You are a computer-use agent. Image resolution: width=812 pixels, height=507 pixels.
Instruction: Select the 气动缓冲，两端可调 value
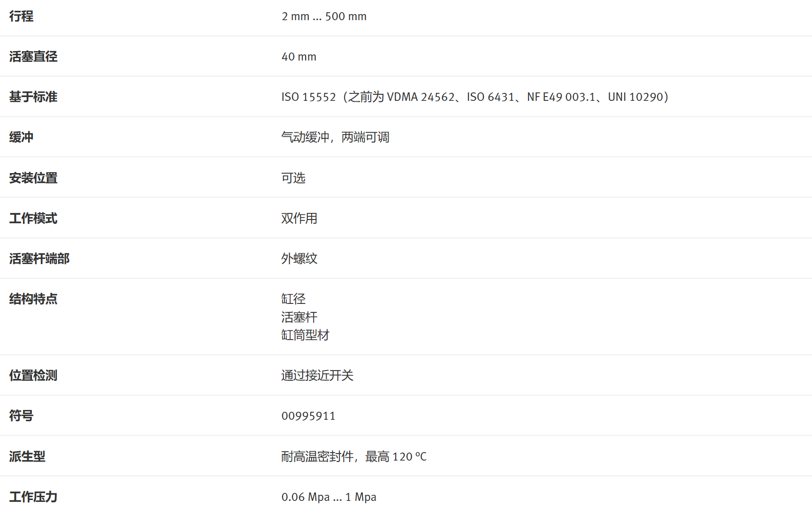335,137
